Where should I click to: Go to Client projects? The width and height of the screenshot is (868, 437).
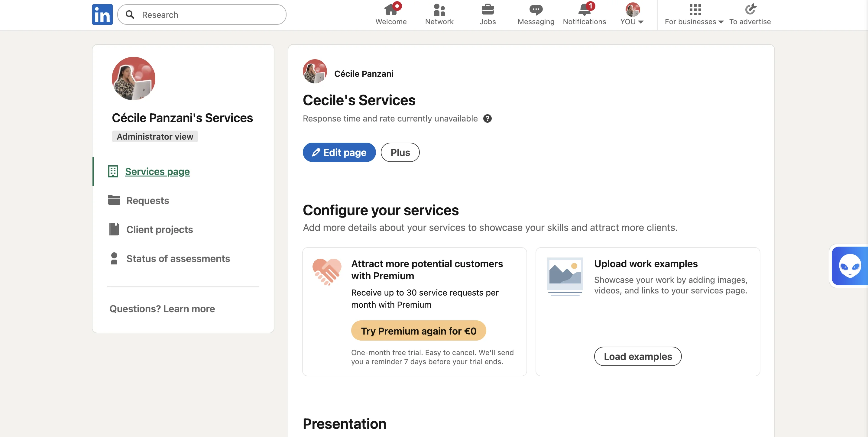160,229
